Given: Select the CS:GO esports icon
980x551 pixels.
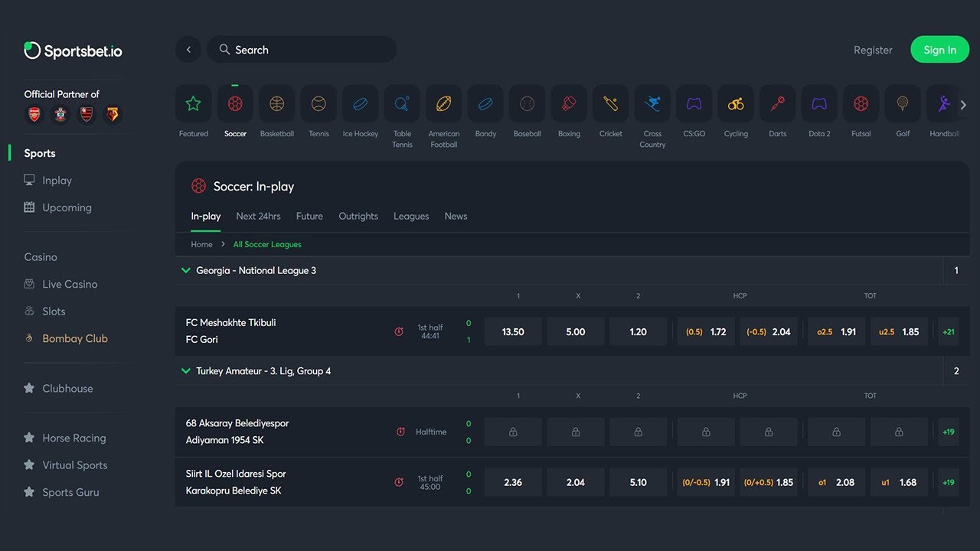Looking at the screenshot, I should pos(694,103).
